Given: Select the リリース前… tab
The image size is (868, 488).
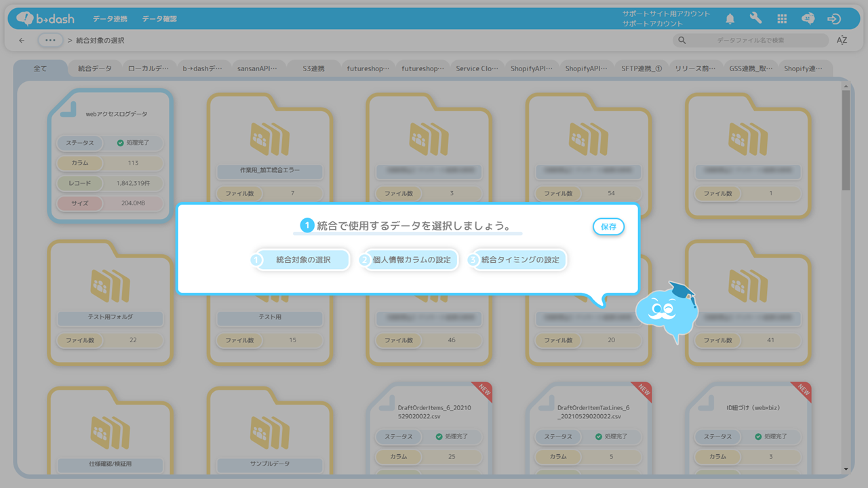Looking at the screenshot, I should point(696,68).
